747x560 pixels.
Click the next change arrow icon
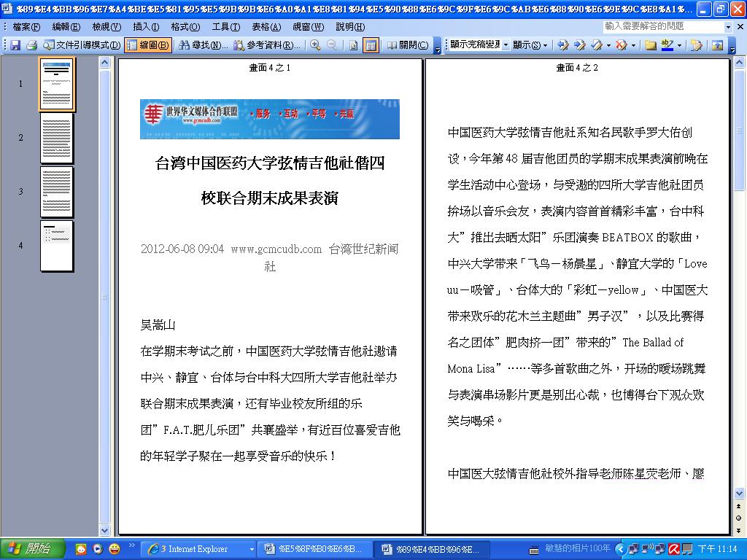pos(580,45)
